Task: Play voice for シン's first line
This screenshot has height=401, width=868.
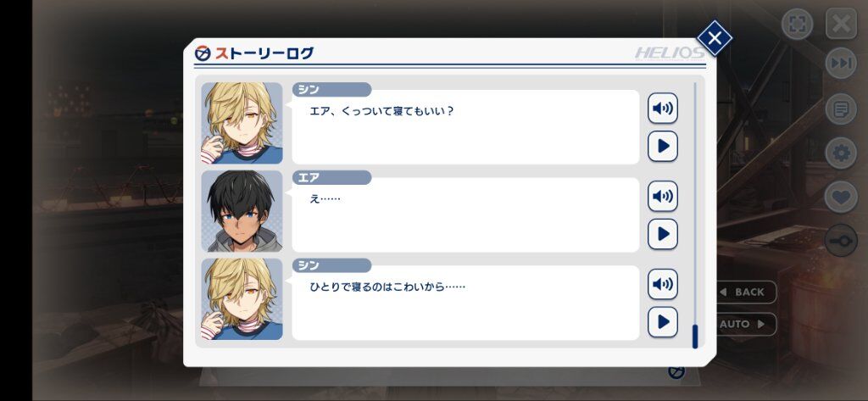Action: [x=663, y=108]
